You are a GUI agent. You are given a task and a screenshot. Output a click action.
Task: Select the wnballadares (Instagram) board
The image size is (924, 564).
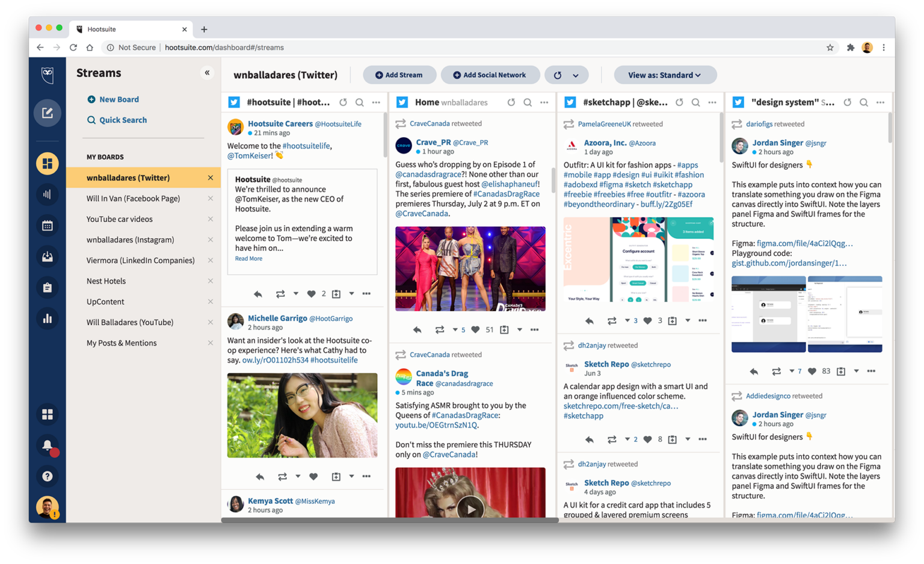coord(130,240)
